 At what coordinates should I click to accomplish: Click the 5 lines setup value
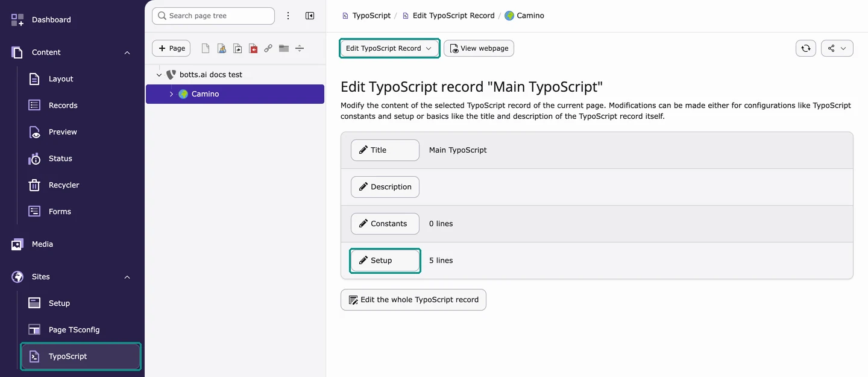pos(441,261)
